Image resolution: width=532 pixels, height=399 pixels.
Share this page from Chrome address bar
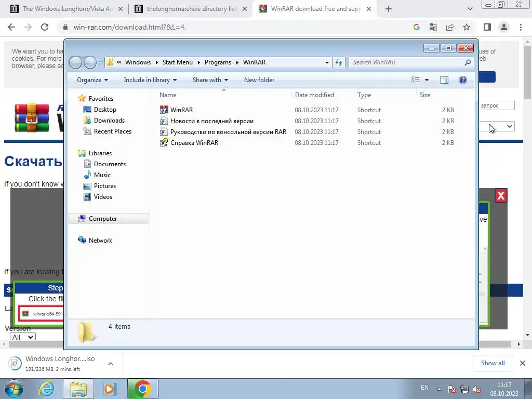tap(450, 27)
